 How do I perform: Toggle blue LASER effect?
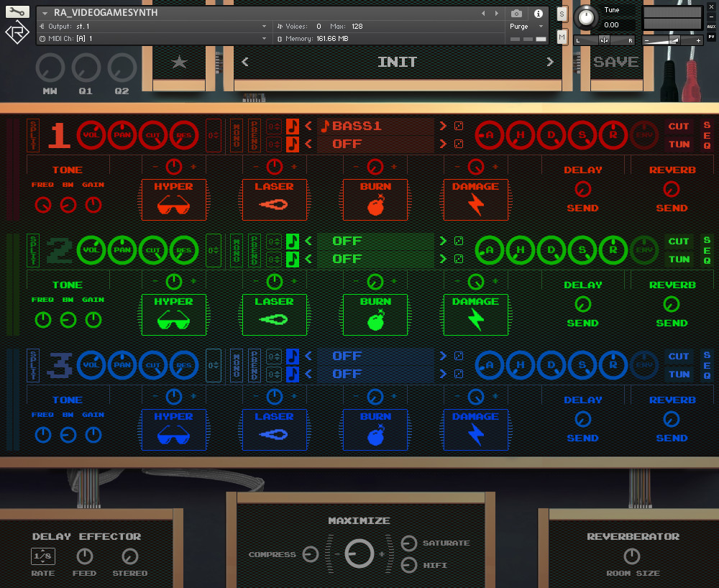coord(274,430)
